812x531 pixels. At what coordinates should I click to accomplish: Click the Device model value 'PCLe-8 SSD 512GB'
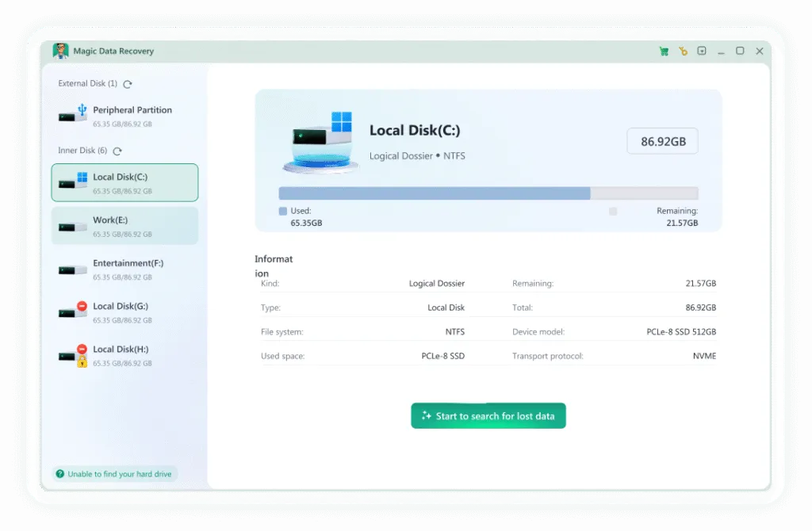pos(681,332)
